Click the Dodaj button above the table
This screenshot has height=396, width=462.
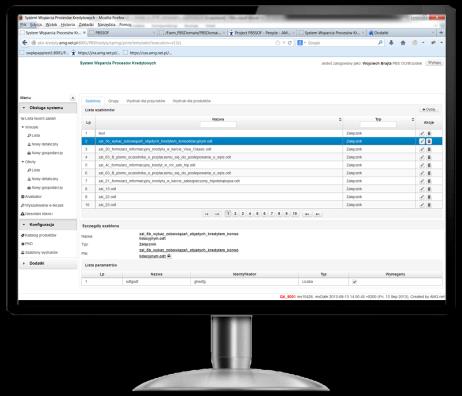pos(429,109)
